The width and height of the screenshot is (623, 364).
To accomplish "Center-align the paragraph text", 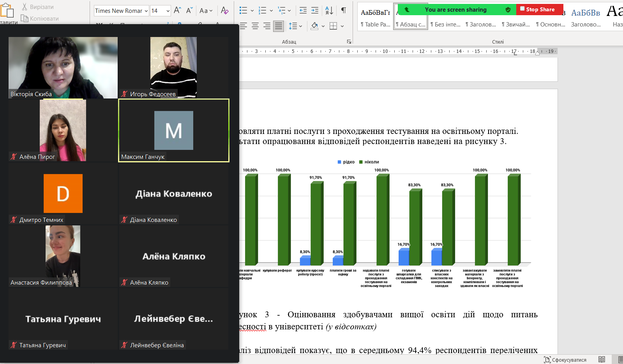I will click(255, 26).
